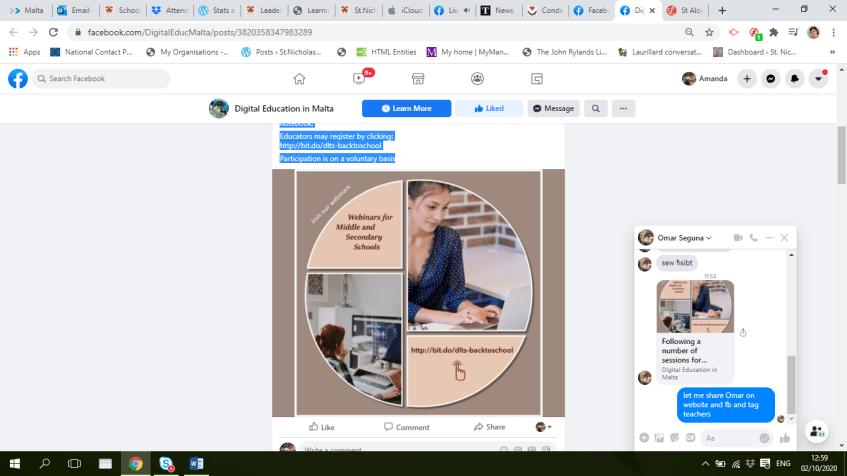This screenshot has height=476, width=847.
Task: Start voice call in chat window
Action: [x=754, y=238]
